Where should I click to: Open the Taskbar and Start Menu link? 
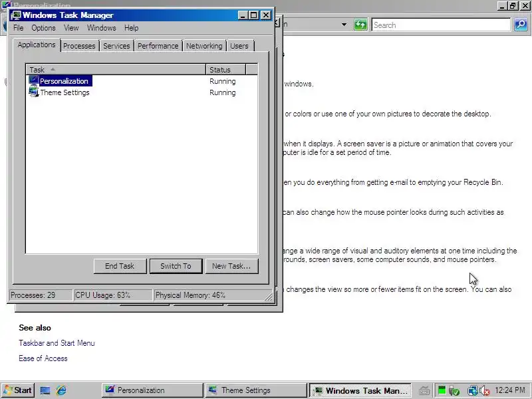(x=57, y=343)
